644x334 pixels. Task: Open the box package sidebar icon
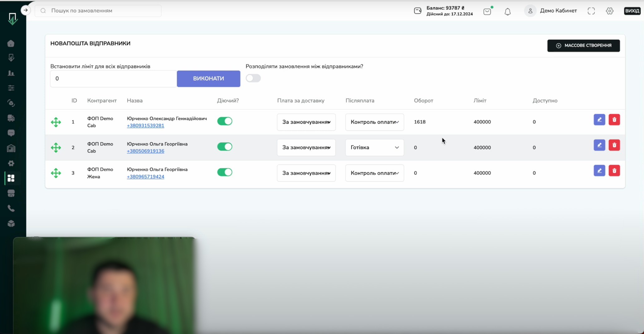(x=11, y=224)
